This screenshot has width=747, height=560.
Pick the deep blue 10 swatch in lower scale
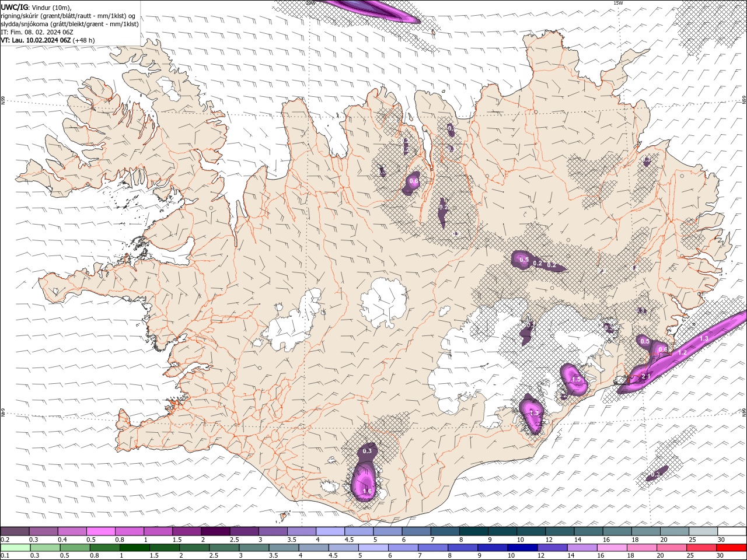point(522,548)
